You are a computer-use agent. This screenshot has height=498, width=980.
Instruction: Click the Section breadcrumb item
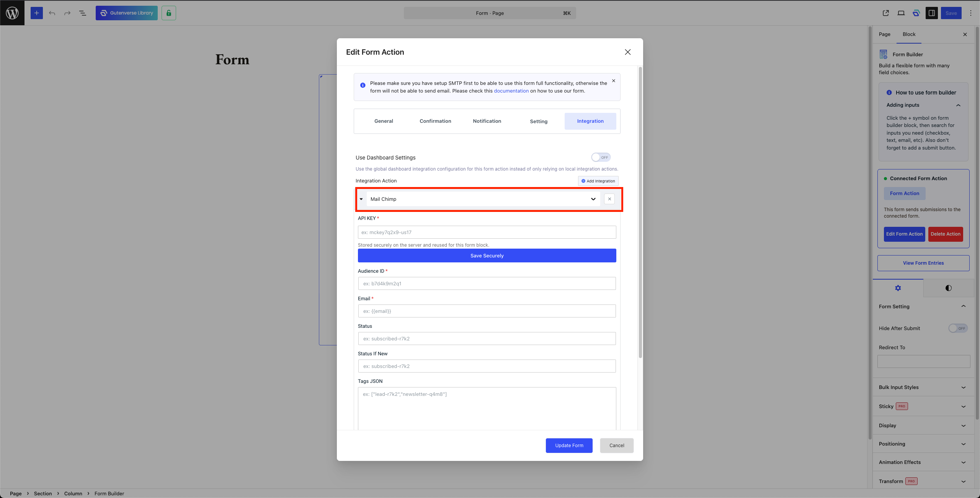tap(43, 493)
